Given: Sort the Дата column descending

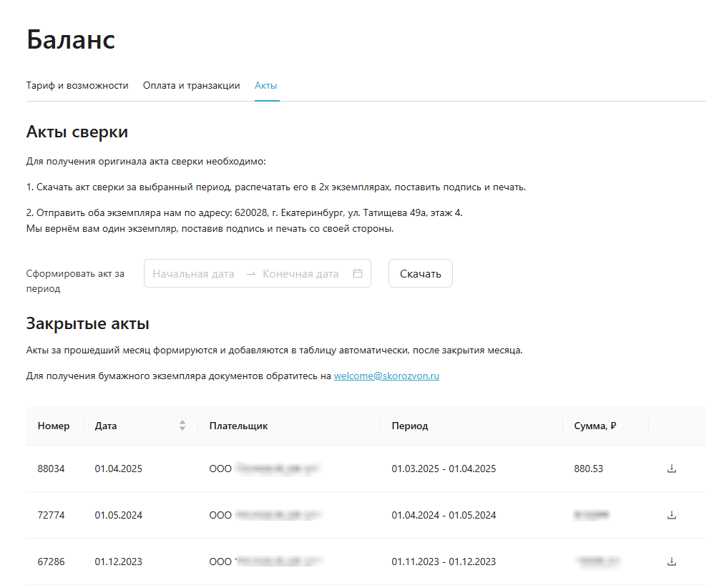Looking at the screenshot, I should (x=183, y=429).
